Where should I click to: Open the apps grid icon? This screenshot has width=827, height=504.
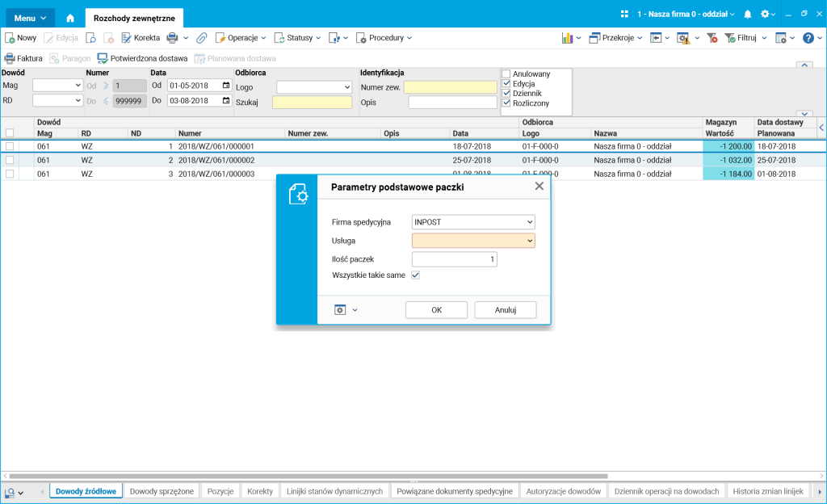click(624, 15)
